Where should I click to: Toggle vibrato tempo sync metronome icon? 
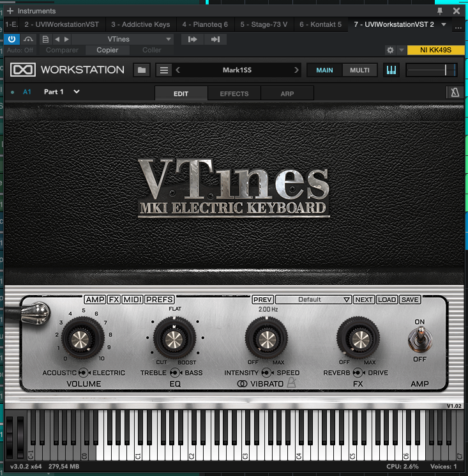(x=292, y=383)
